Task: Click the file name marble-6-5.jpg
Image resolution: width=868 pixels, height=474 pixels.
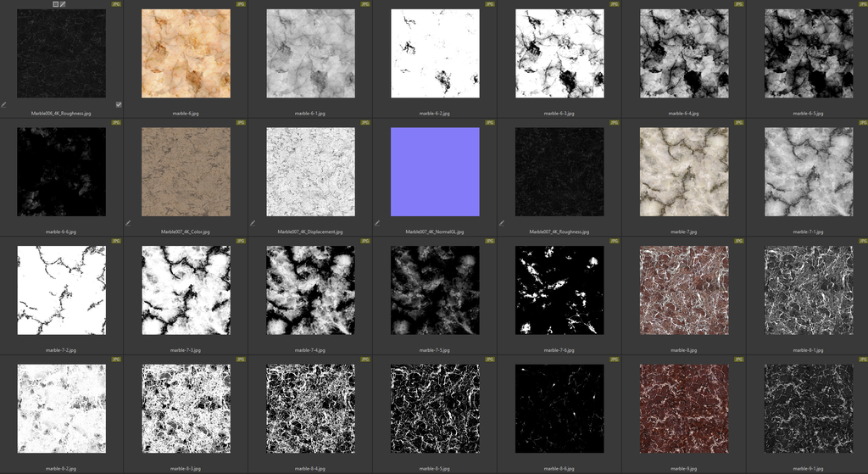Action: point(809,113)
